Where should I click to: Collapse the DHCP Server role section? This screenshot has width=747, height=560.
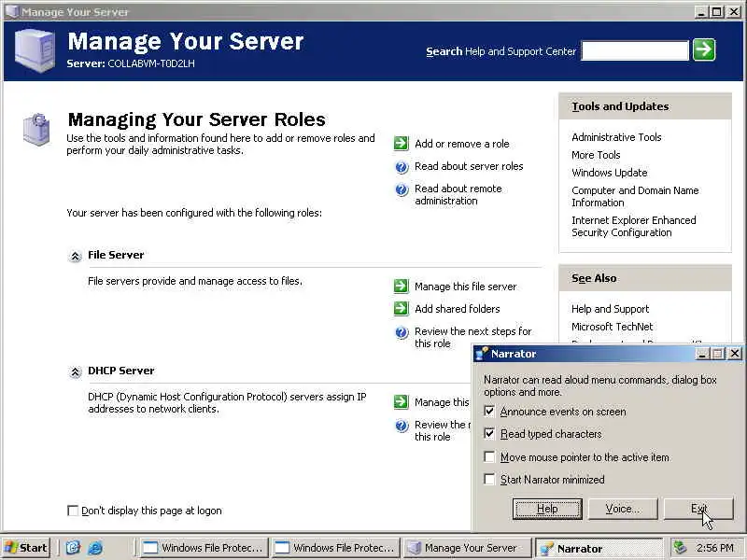75,371
